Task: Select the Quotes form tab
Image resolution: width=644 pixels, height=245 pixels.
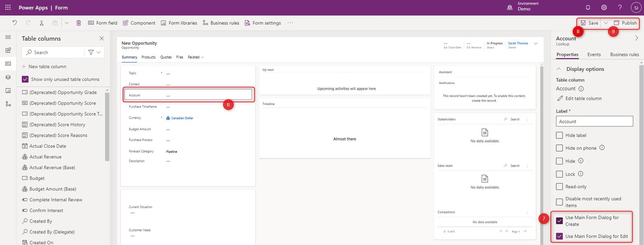Action: pyautogui.click(x=166, y=57)
